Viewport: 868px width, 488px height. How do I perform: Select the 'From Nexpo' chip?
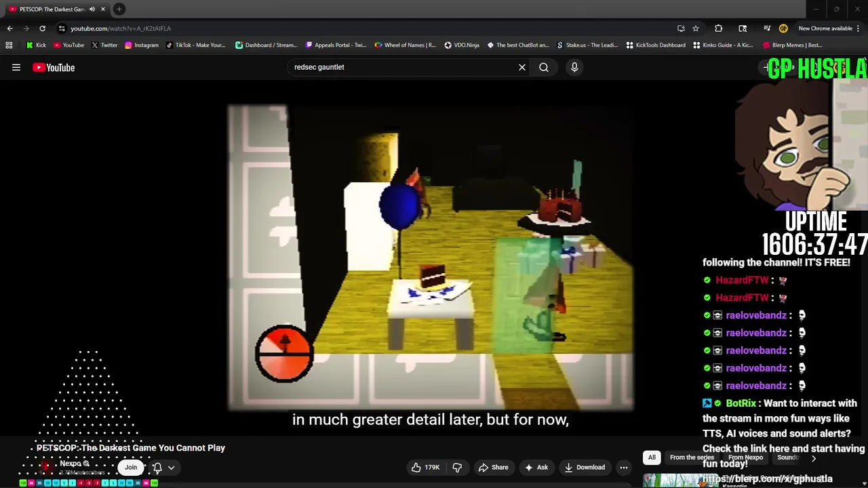745,457
